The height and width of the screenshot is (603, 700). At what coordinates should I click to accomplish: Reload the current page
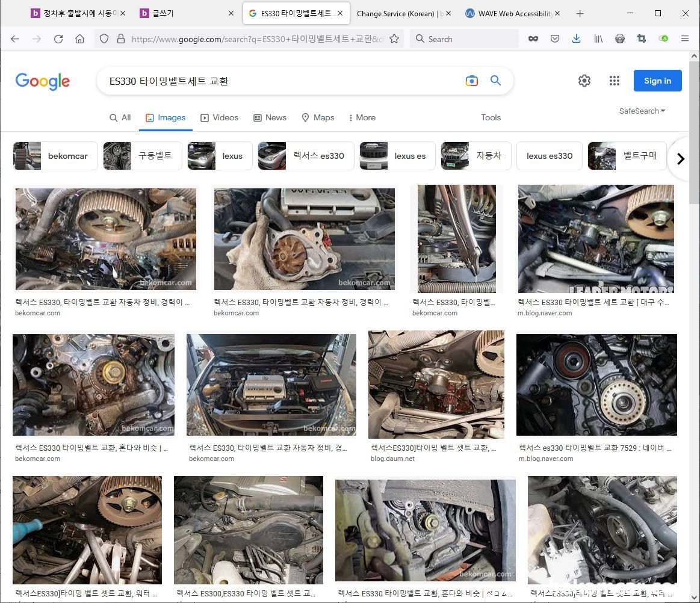click(x=58, y=39)
